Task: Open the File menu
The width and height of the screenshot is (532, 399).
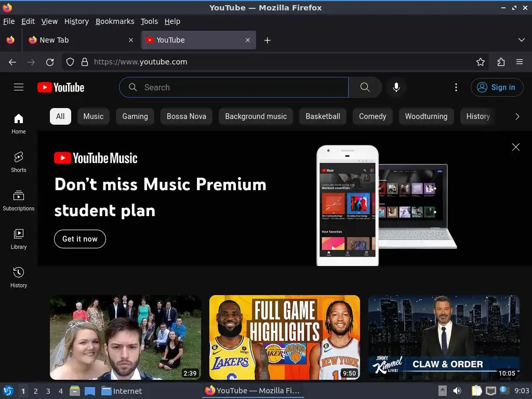Action: (x=9, y=21)
